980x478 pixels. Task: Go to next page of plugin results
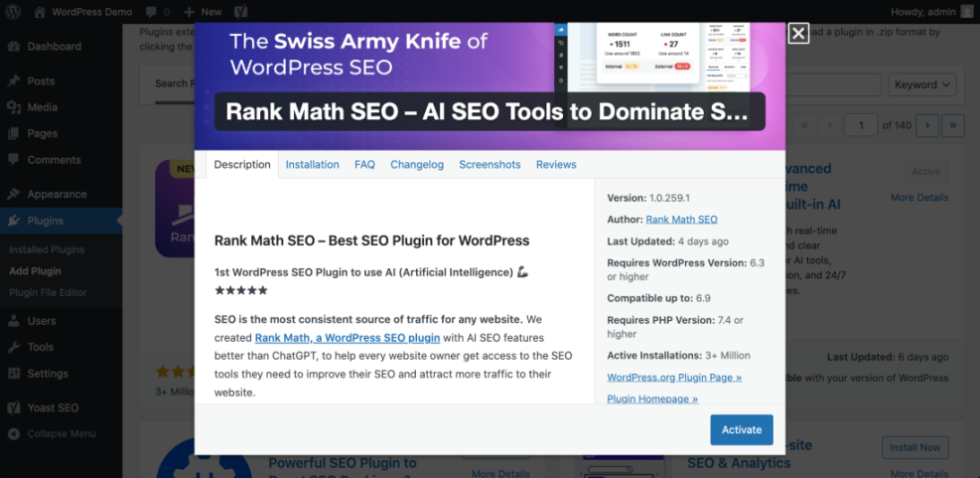927,125
